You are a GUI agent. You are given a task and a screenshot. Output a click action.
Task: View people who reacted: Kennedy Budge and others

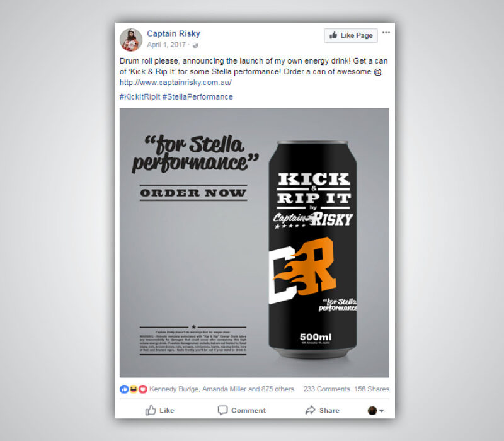point(222,389)
